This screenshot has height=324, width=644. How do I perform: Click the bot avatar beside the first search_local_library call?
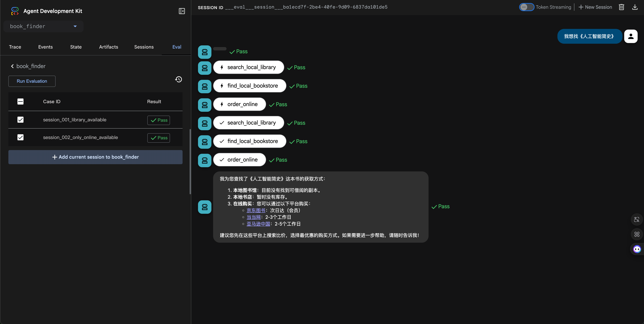205,68
